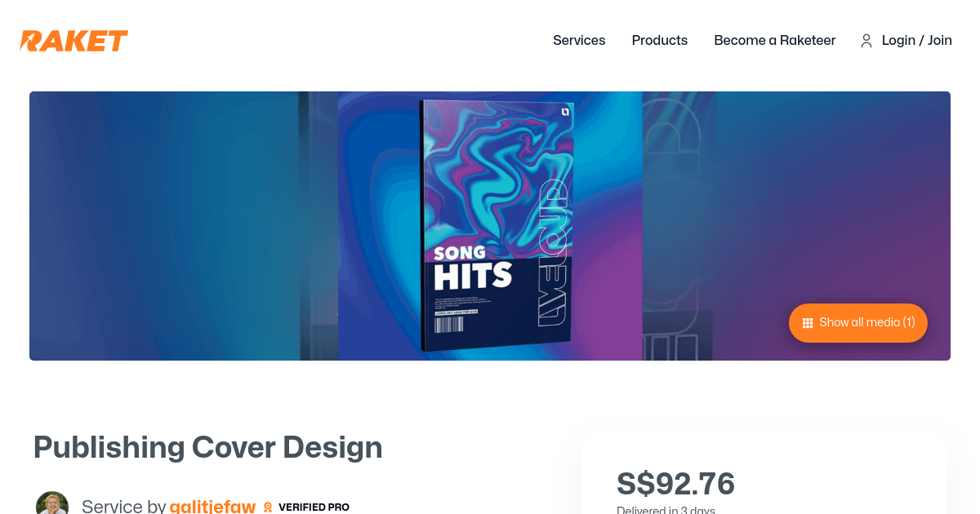Click the Login / Join text
Viewport: 980px width, 514px height.
coord(917,40)
